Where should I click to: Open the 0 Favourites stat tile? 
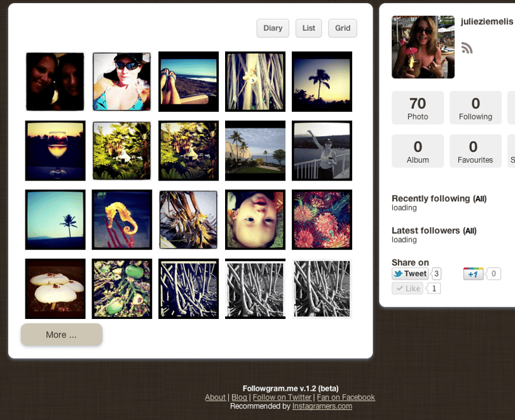476,151
